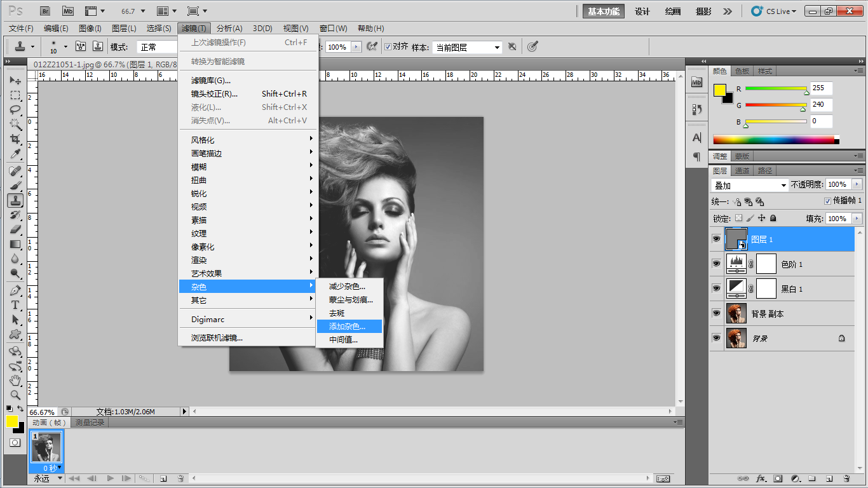Image resolution: width=868 pixels, height=488 pixels.
Task: Delete layer using the Layers trash icon
Action: click(846, 478)
